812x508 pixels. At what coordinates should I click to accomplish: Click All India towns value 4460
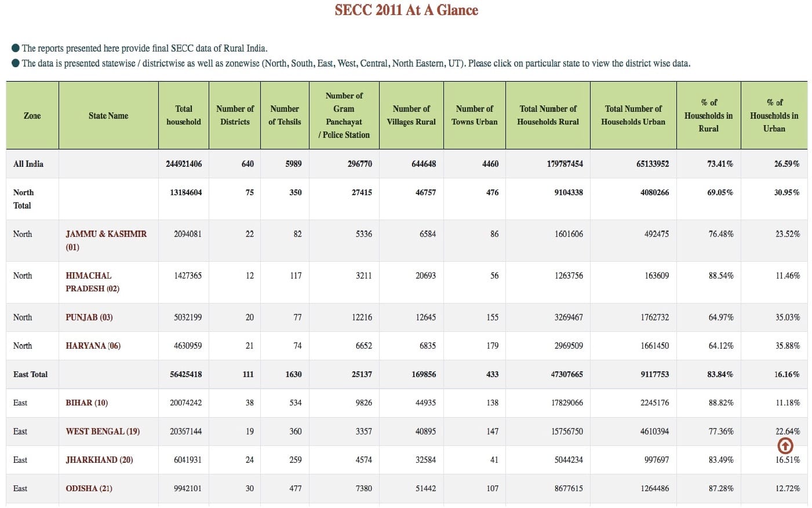pyautogui.click(x=490, y=164)
